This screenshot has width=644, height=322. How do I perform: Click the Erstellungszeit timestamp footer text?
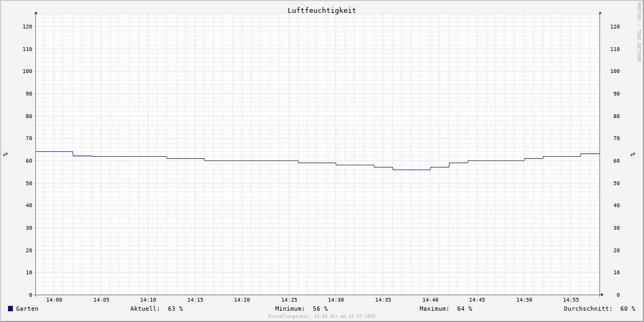click(322, 317)
